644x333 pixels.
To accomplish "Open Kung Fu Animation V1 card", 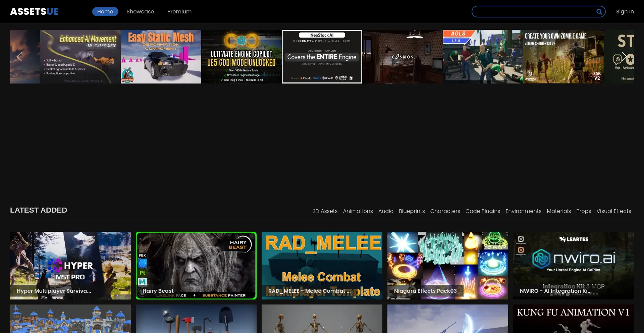I will click(x=574, y=319).
